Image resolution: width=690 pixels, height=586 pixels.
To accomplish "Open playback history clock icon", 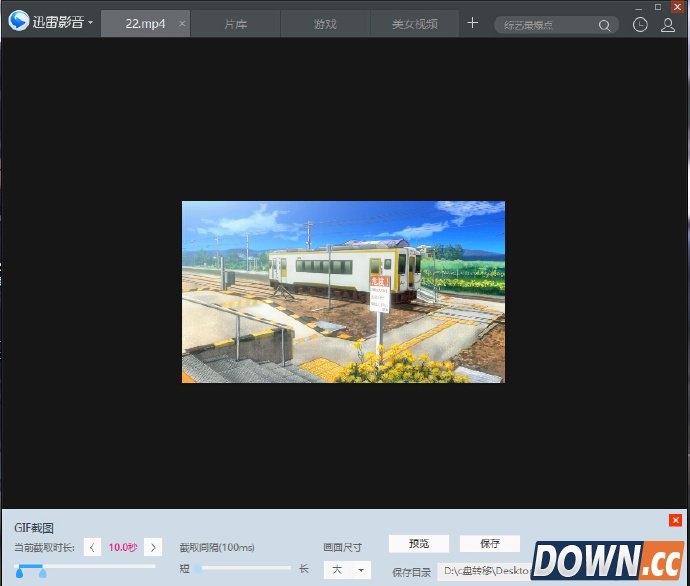I will [640, 24].
